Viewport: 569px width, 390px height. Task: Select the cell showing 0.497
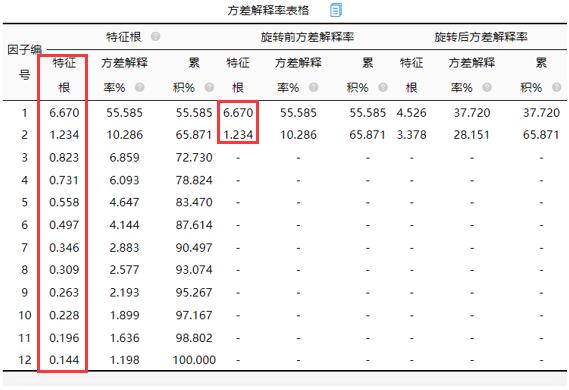click(64, 225)
